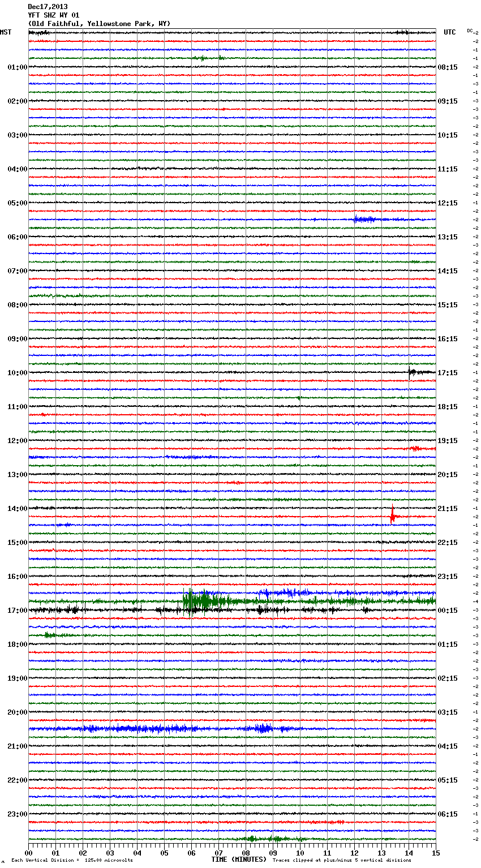Select the 12:15 UTC time label
This screenshot has width=481, height=868.
(448, 203)
